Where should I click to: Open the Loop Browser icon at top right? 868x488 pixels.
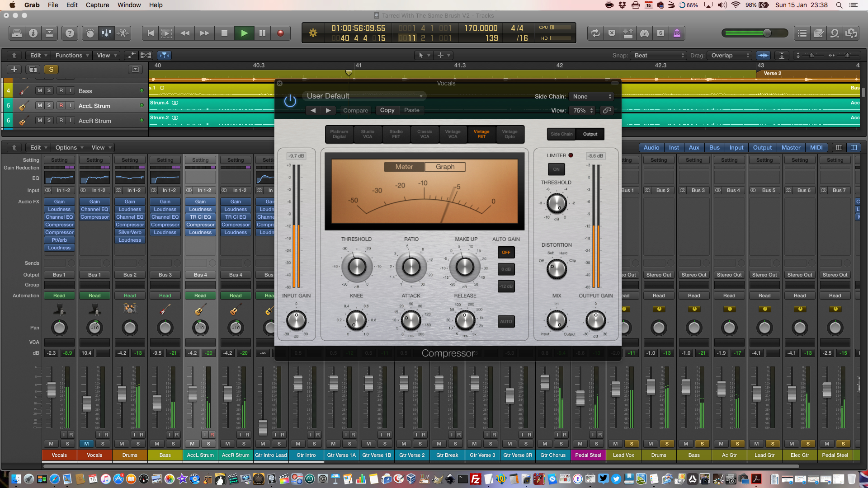point(834,33)
